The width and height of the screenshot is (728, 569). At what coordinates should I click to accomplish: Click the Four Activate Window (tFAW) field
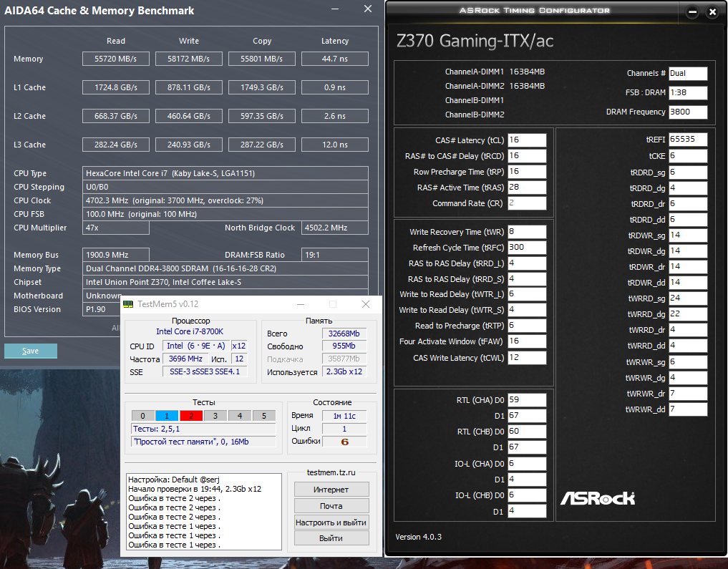pos(527,341)
